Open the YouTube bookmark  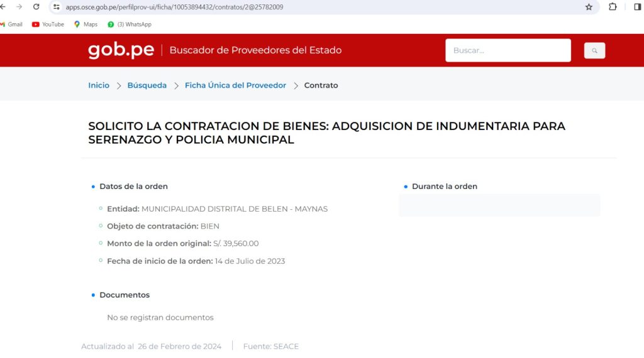click(48, 24)
